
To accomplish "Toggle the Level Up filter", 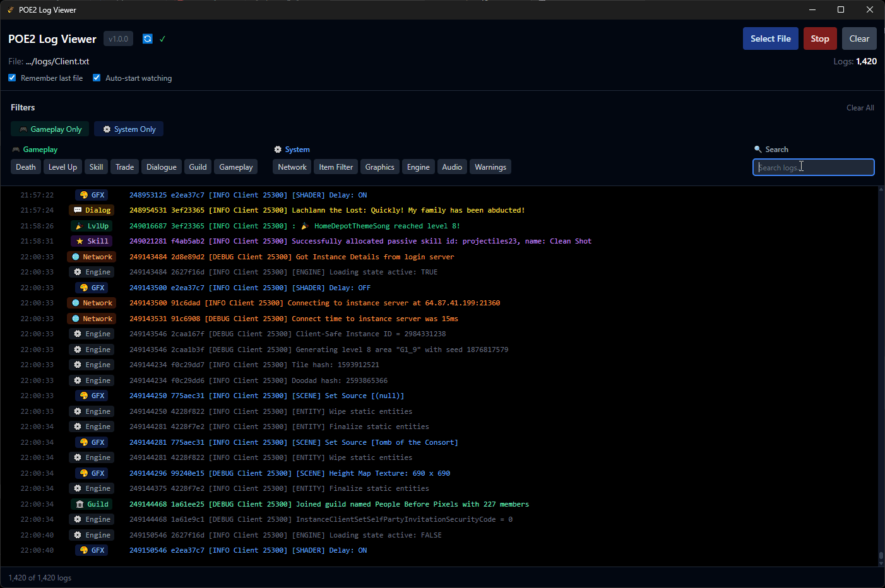I will point(62,167).
